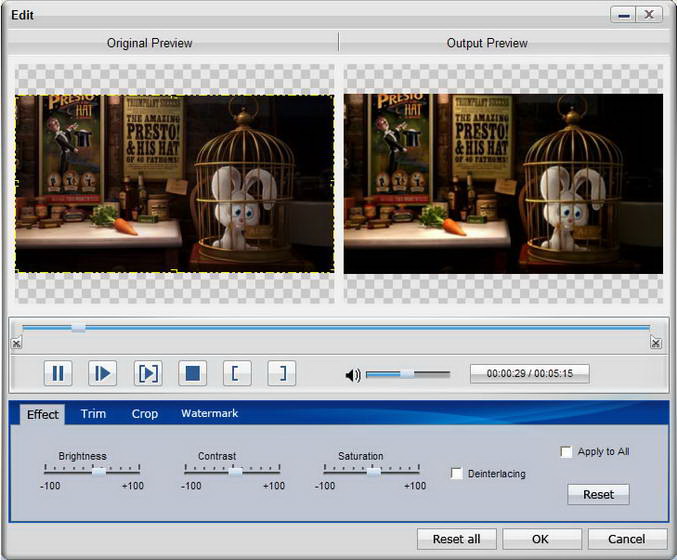The width and height of the screenshot is (677, 560).
Task: Go to the Watermark tab
Action: click(209, 414)
